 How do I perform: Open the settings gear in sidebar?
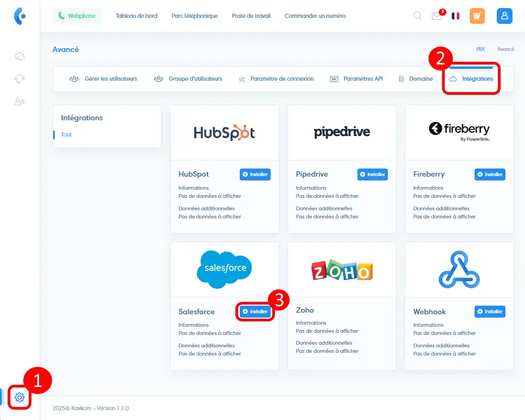tap(20, 397)
